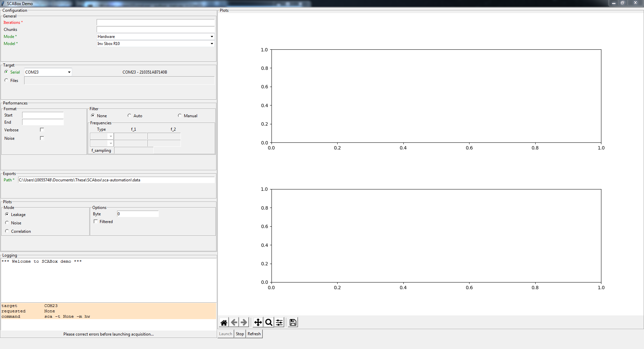Click the SCABox Demo title bar icon
This screenshot has width=644, height=349.
click(x=3, y=3)
